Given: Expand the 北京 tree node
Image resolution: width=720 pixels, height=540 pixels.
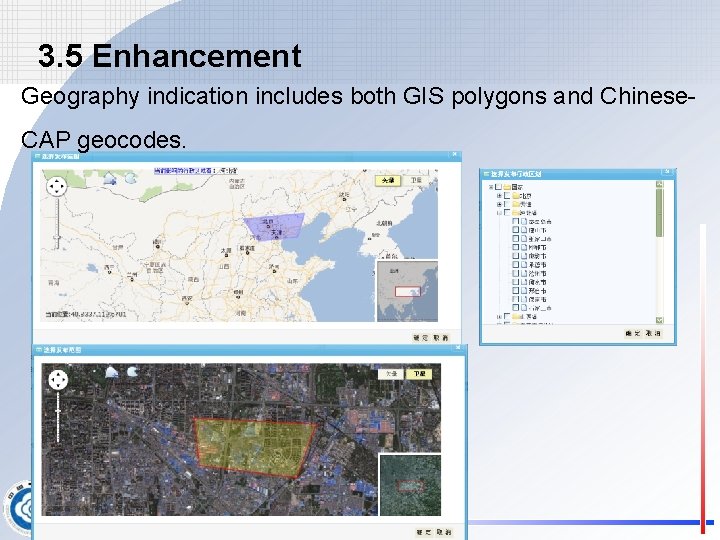Looking at the screenshot, I should (499, 196).
